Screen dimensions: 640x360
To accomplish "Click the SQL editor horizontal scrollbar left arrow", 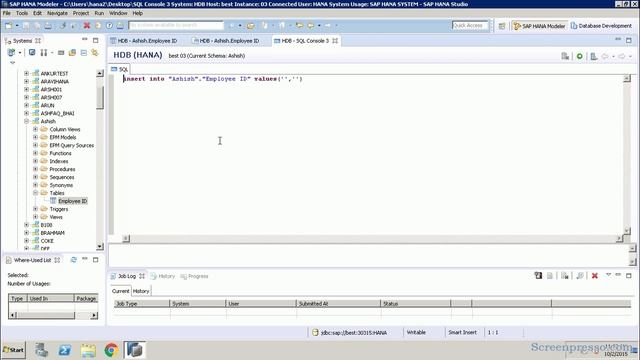I will [126, 238].
